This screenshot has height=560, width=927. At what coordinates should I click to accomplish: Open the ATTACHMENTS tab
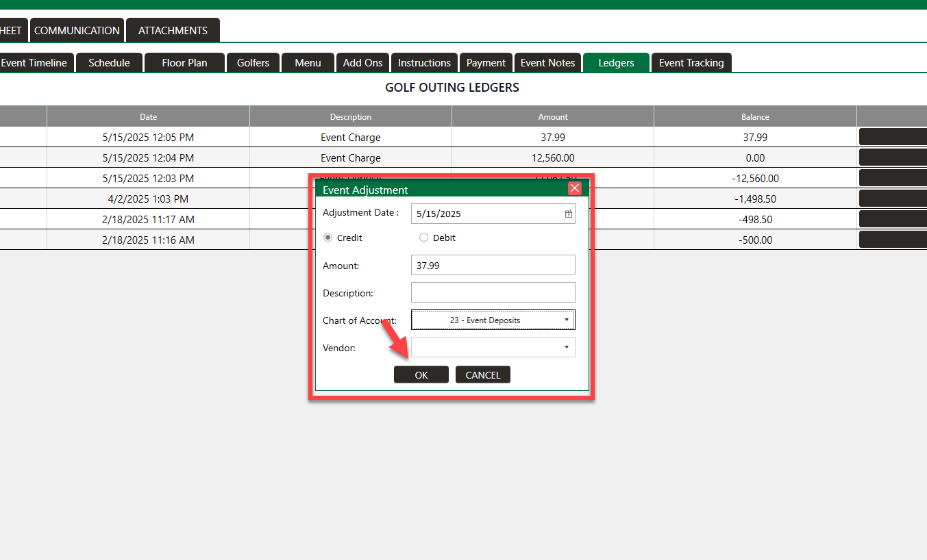coord(173,31)
